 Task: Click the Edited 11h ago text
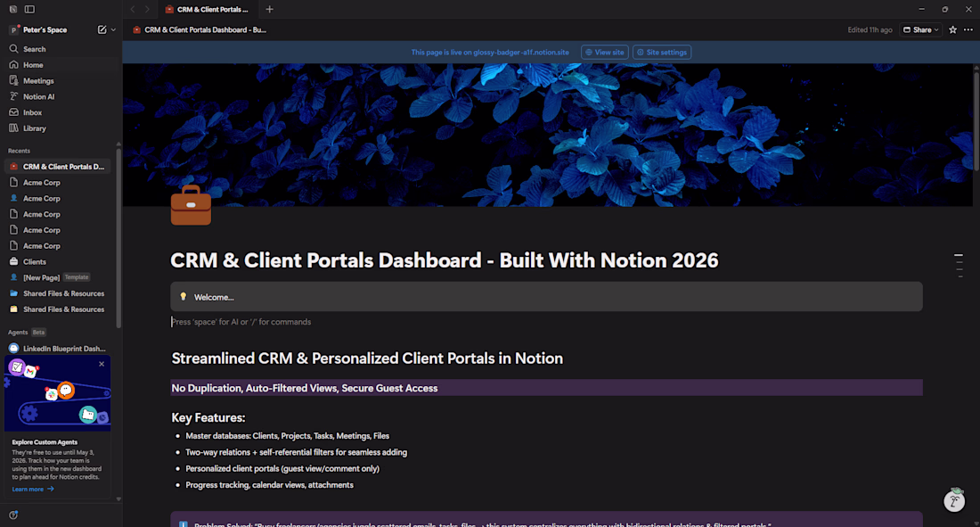point(870,29)
